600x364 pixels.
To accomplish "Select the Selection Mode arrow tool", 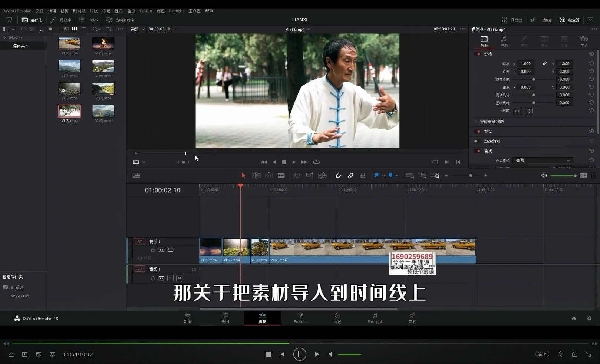I will tap(243, 175).
